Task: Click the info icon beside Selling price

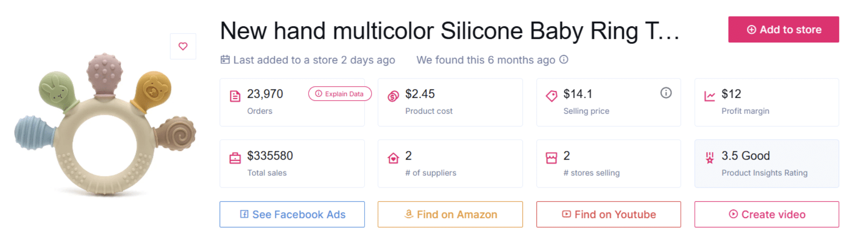Action: click(x=665, y=93)
